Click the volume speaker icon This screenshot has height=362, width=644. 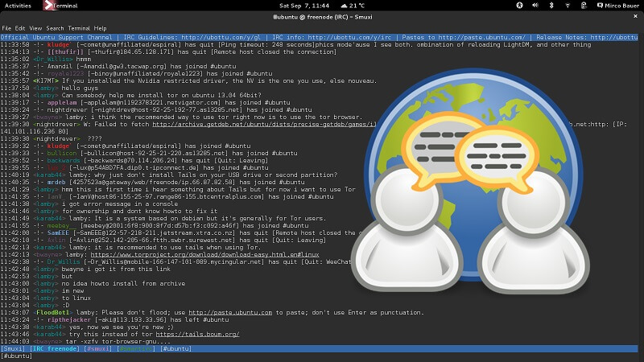click(x=535, y=6)
